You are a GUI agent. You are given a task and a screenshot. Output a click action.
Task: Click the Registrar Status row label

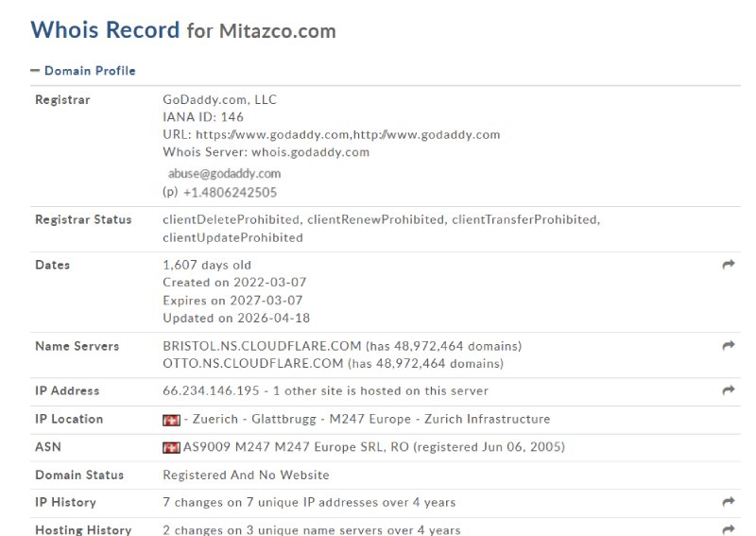click(x=83, y=219)
